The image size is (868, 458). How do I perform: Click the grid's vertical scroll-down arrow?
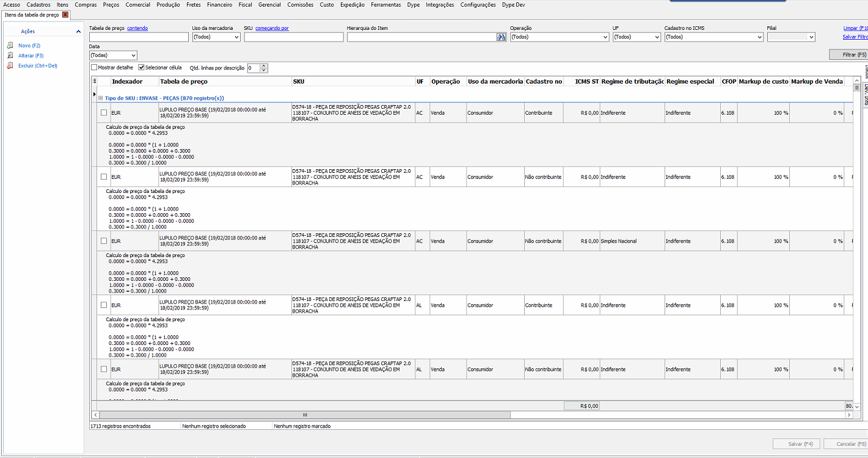857,407
